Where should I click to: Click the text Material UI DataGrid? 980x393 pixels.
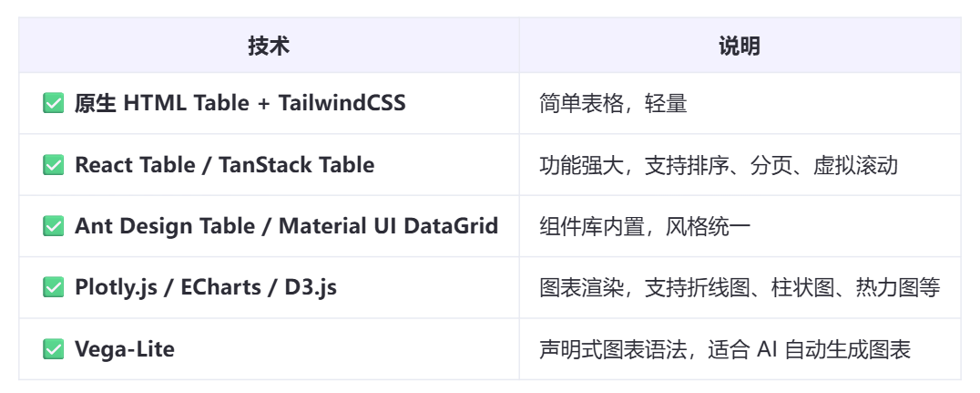(388, 226)
